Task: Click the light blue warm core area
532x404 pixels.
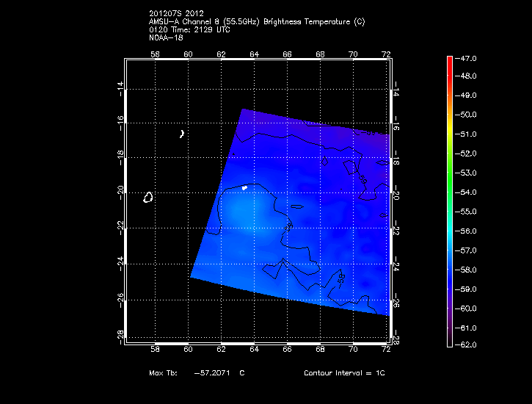Action: tap(241, 213)
